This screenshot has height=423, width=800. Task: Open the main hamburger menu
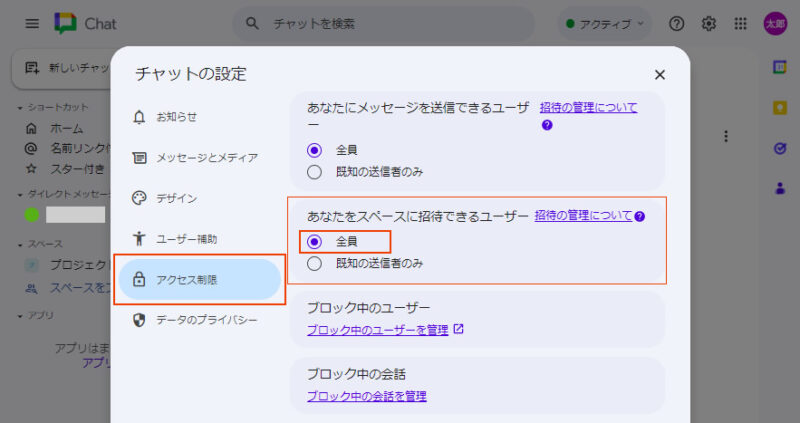coord(32,23)
